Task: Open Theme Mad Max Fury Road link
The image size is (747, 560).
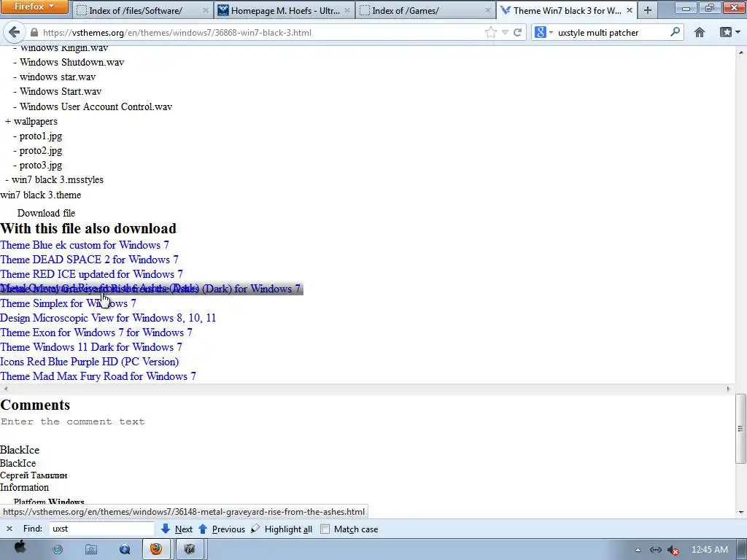Action: [98, 376]
